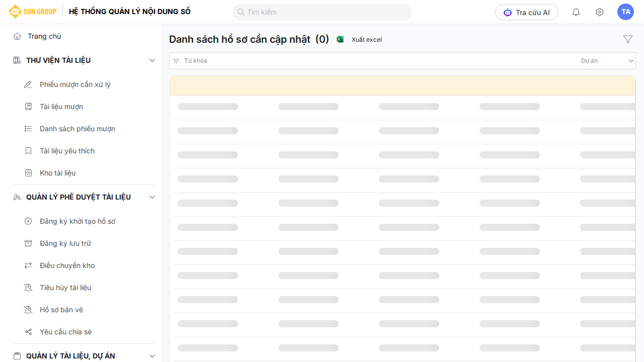Collapse QUẢN LÝ PHÊ DUYỆT TÀI LIỆU section
This screenshot has height=362, width=644.
tap(152, 197)
